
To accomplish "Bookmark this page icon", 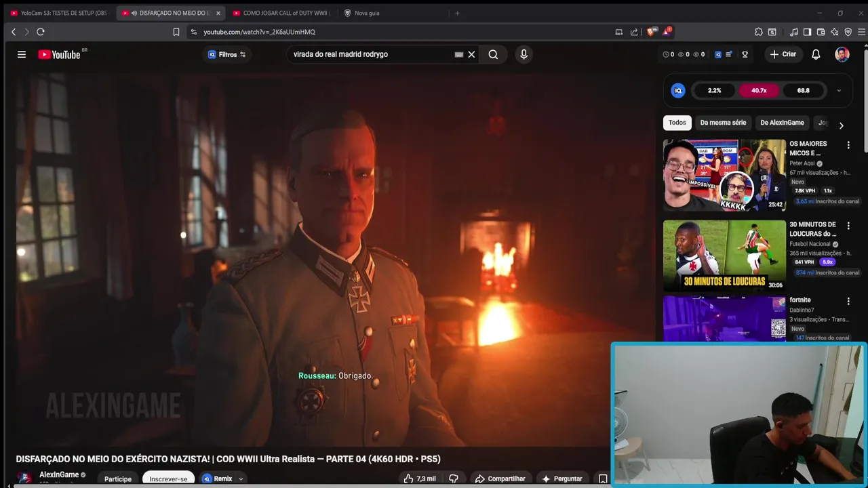I will (x=176, y=32).
